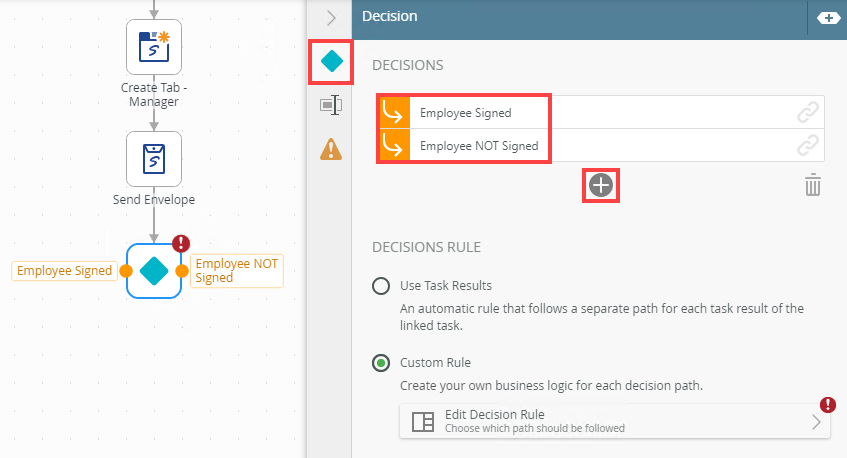Select the Custom Rule radio button
This screenshot has height=458, width=847.
[x=381, y=362]
